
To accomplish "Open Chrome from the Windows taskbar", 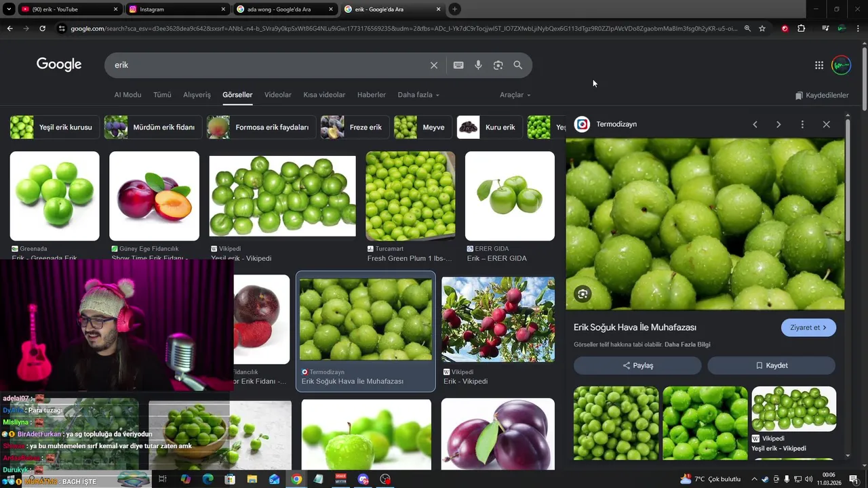I will click(296, 479).
